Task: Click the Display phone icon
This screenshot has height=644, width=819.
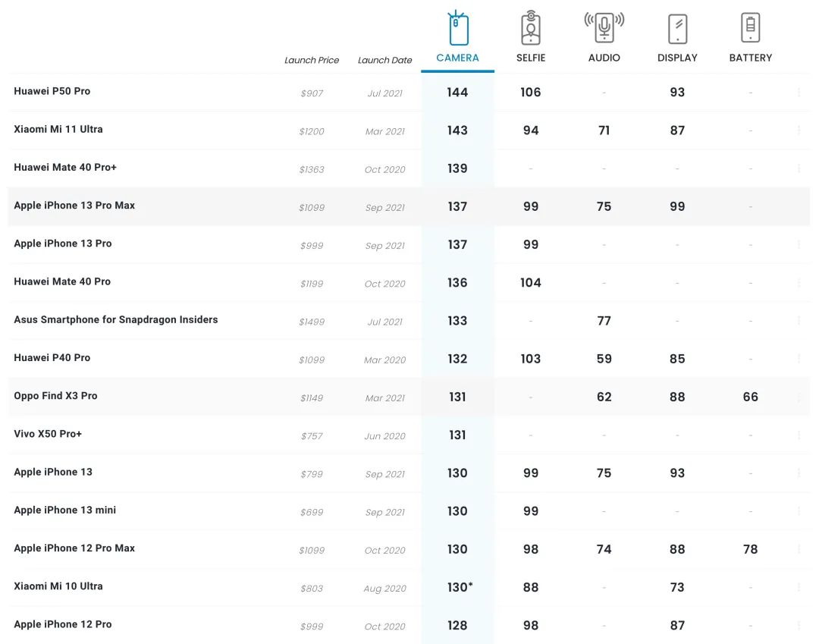Action: [677, 29]
